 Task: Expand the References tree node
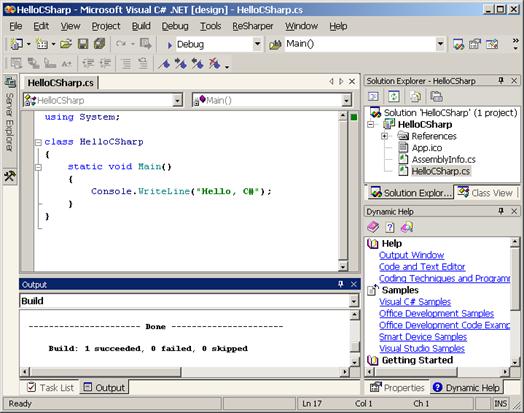click(384, 136)
